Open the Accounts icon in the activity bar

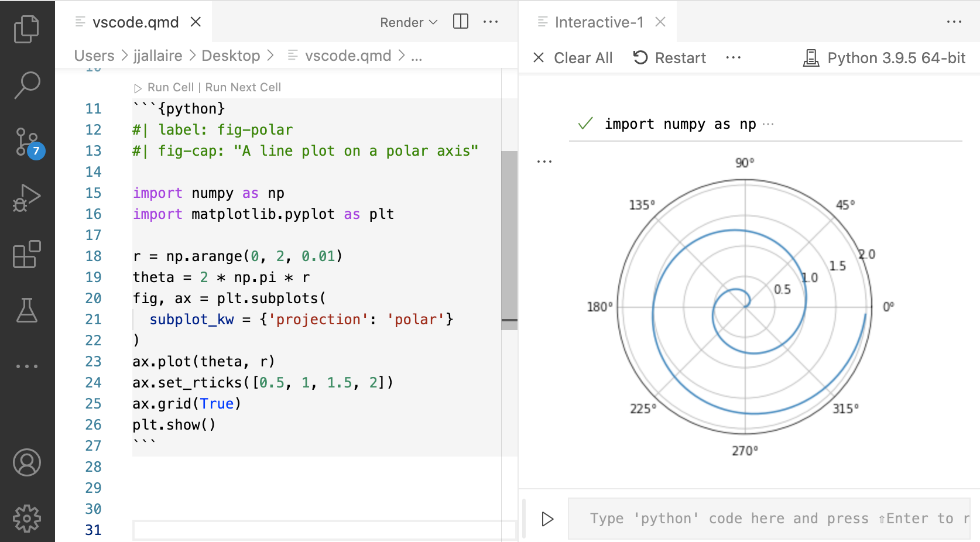(27, 462)
